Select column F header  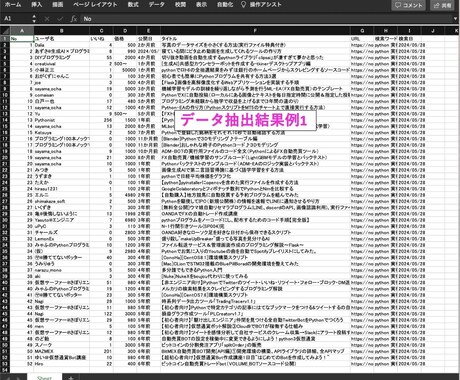255,31
